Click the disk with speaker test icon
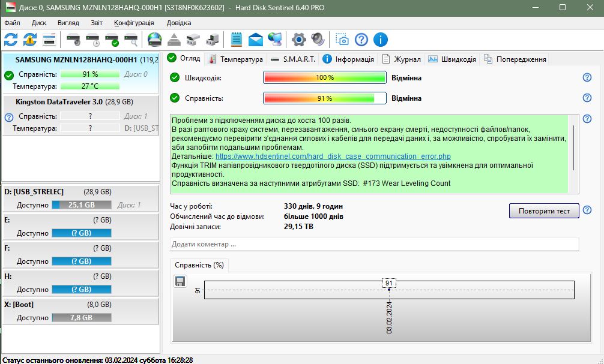Screen dimensions: 604x364 pos(73,40)
